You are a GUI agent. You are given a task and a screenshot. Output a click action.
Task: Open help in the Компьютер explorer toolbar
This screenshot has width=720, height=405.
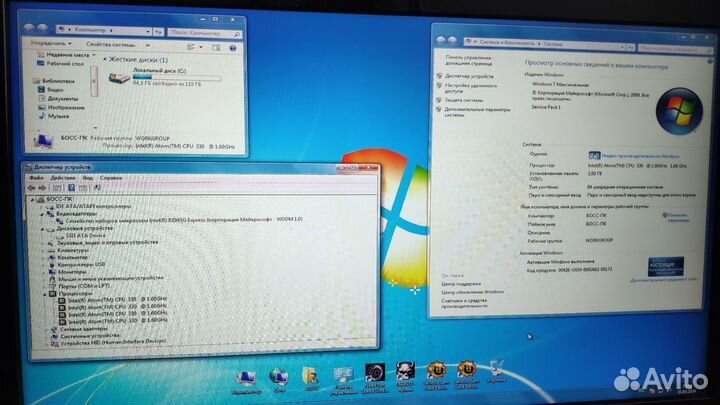tap(233, 48)
